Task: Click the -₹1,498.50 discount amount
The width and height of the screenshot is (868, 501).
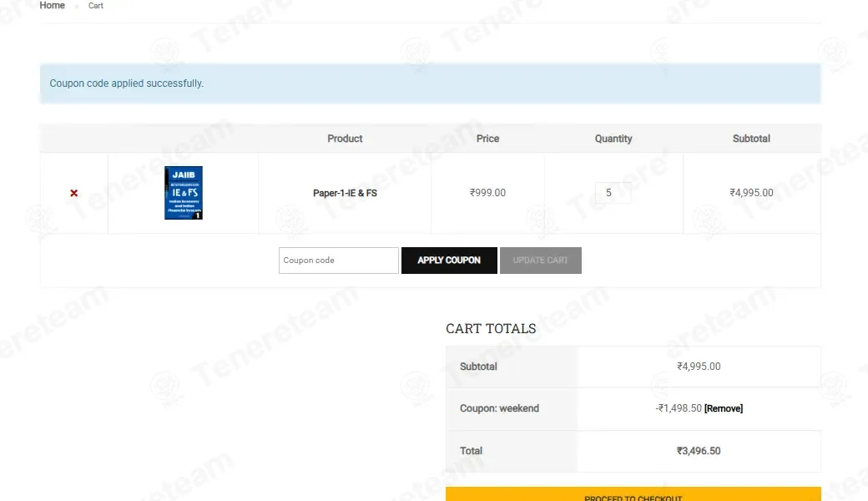Action: click(x=679, y=408)
